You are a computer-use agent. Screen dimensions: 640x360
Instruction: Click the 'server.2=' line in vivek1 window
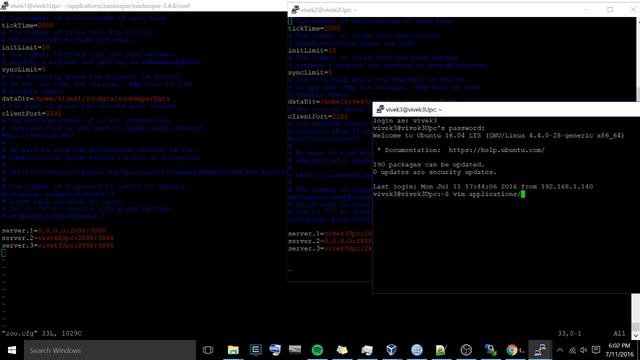[x=58, y=238]
